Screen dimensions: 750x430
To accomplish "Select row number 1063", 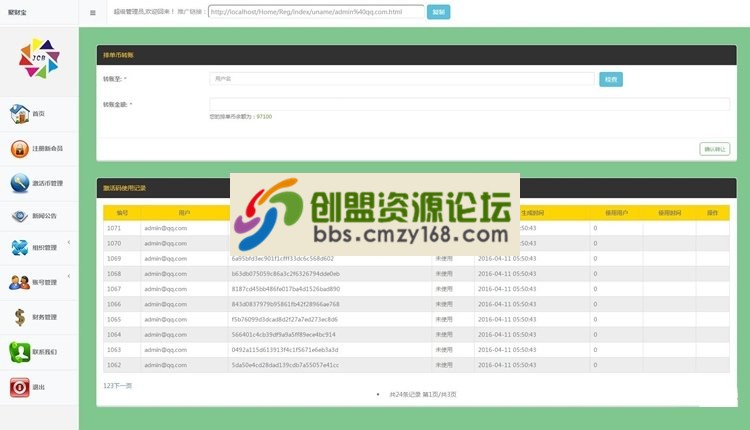I will click(114, 350).
